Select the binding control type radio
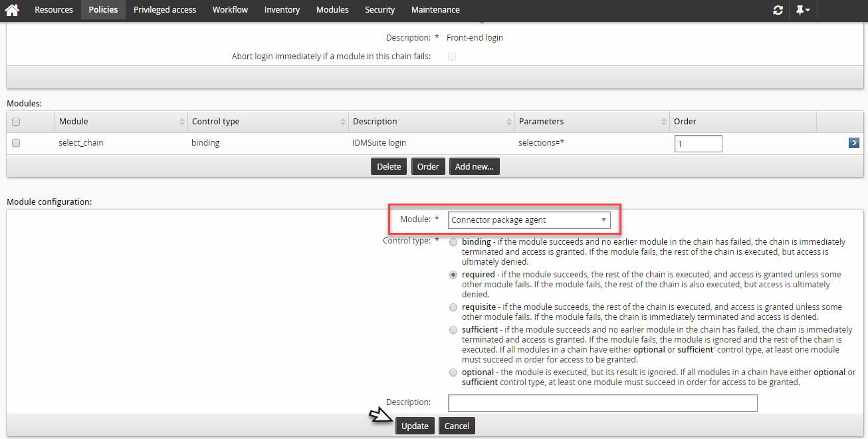Image resolution: width=868 pixels, height=439 pixels. tap(453, 242)
